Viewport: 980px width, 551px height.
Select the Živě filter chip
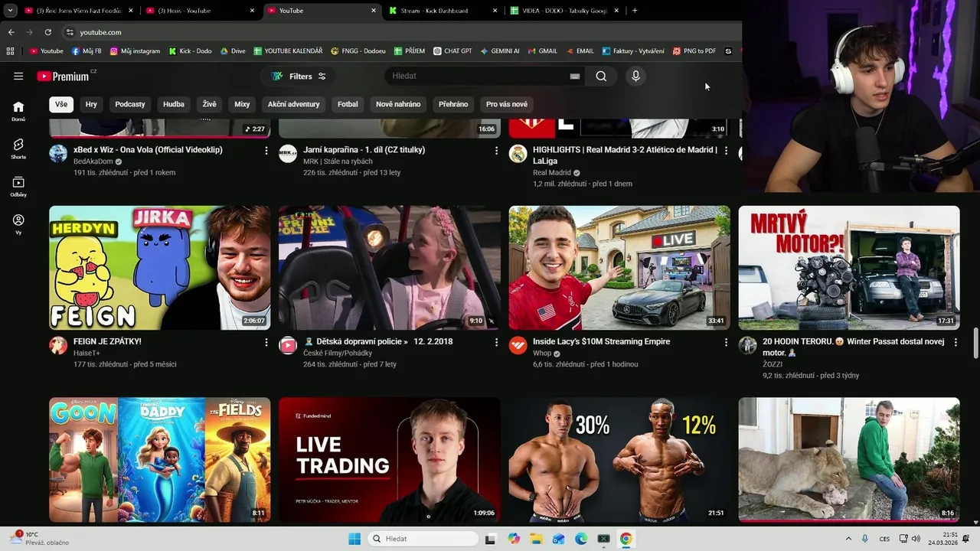tap(209, 104)
